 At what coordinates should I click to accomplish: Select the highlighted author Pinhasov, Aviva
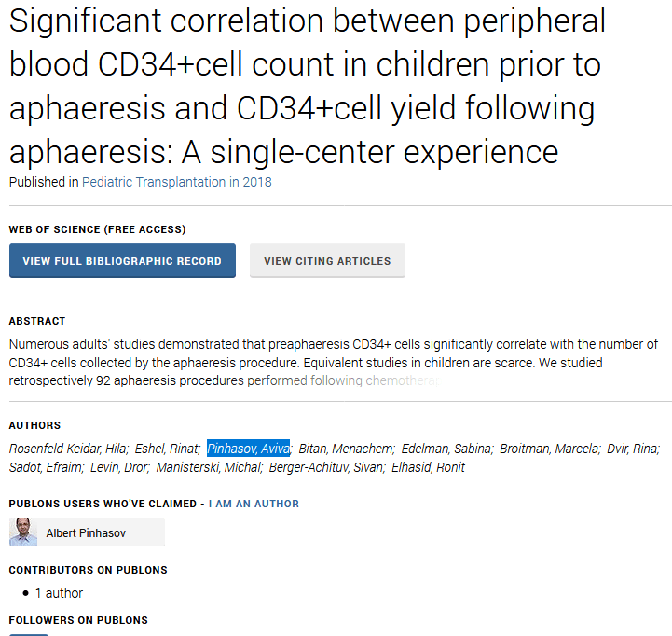[x=248, y=449]
